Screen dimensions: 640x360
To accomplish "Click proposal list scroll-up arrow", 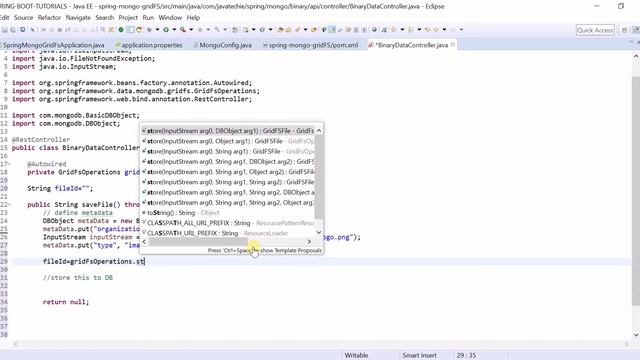I will (319, 131).
